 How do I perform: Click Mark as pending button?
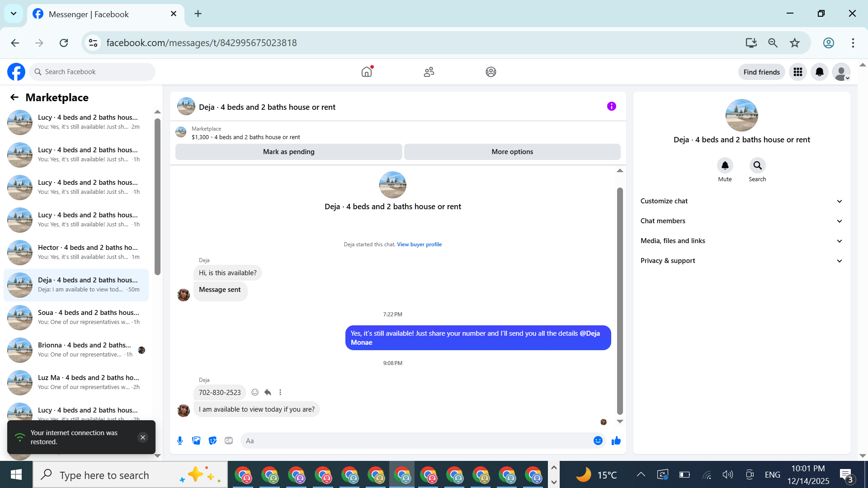tap(288, 152)
